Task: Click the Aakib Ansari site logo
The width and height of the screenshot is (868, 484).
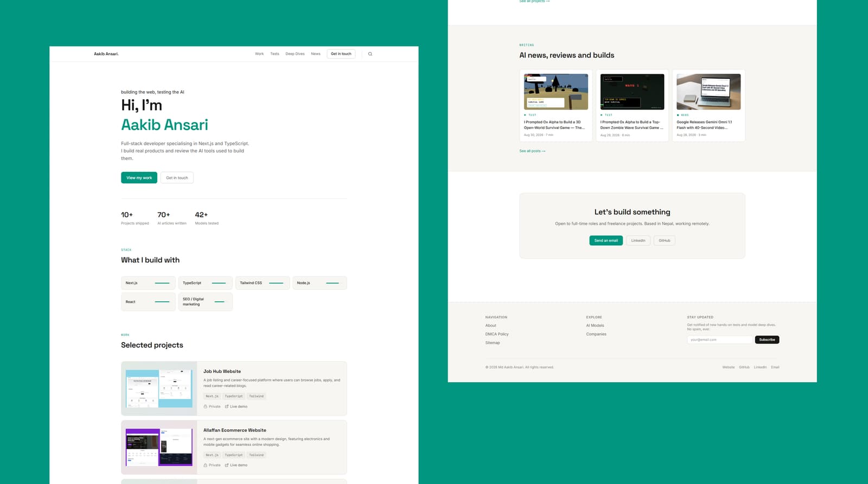Action: coord(106,54)
